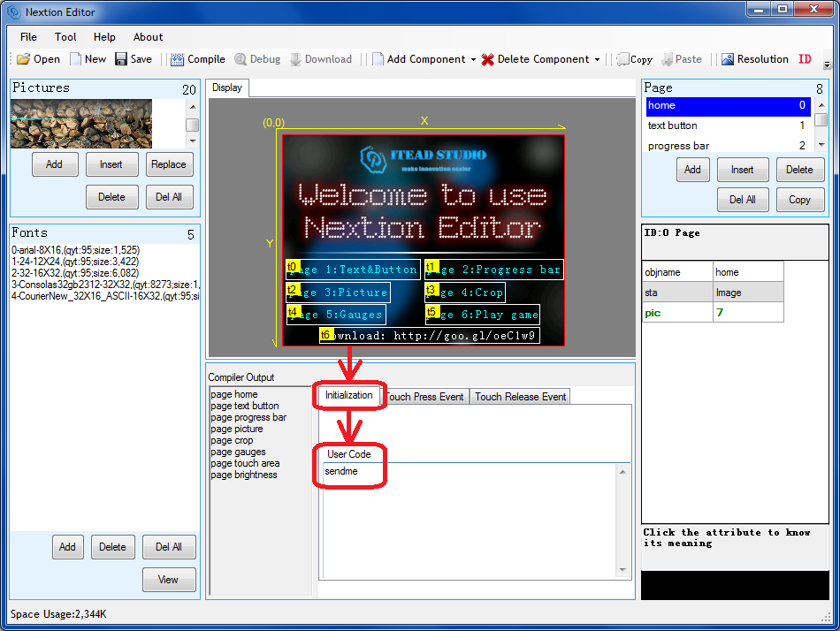The width and height of the screenshot is (840, 631).
Task: Click the View font button
Action: 169,580
